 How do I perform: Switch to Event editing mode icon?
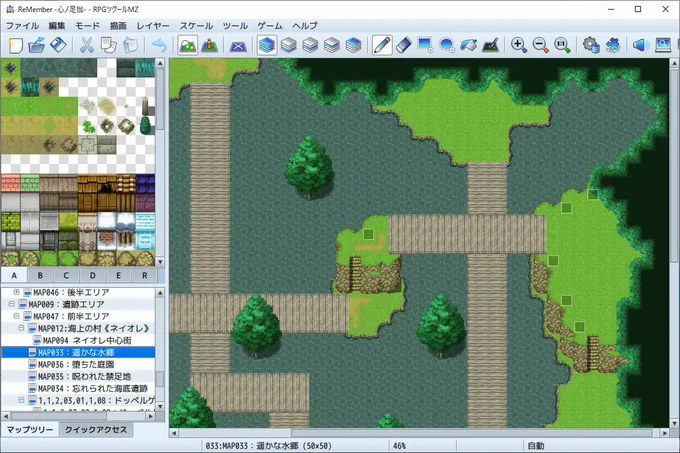click(x=209, y=45)
